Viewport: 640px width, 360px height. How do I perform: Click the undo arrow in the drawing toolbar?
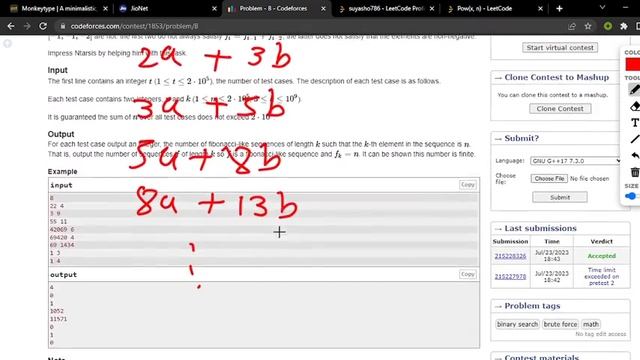pos(635,156)
